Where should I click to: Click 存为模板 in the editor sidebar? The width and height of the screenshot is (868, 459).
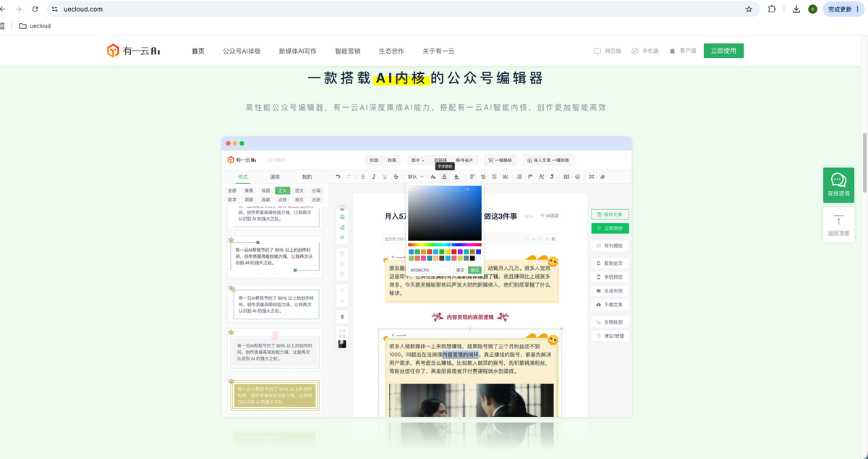click(608, 246)
